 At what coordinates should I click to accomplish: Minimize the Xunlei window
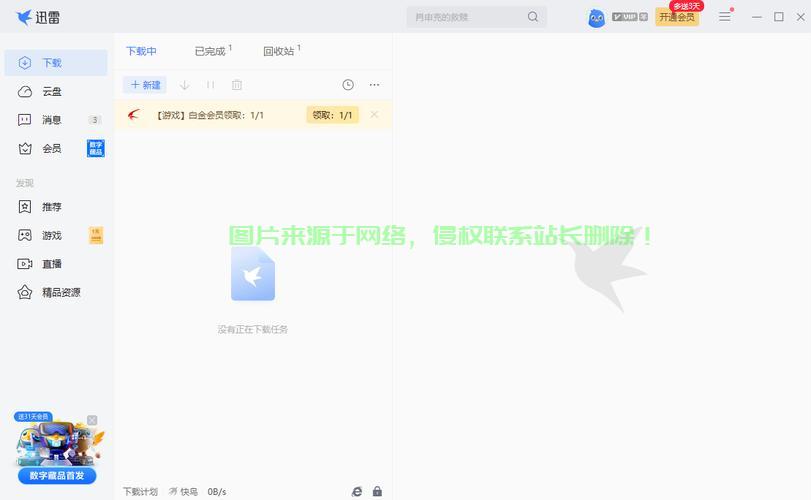pyautogui.click(x=757, y=17)
